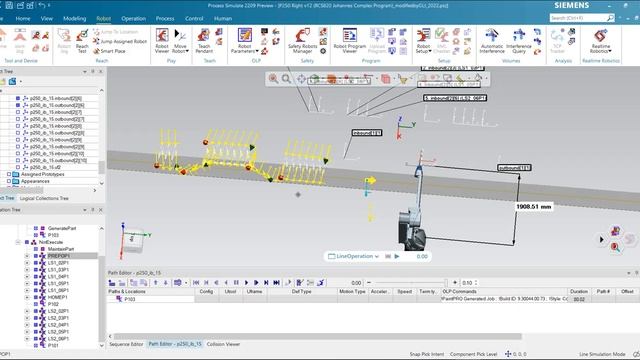Click the Zoom to Fit viewport icon
The image size is (640, 360).
[x=301, y=79]
